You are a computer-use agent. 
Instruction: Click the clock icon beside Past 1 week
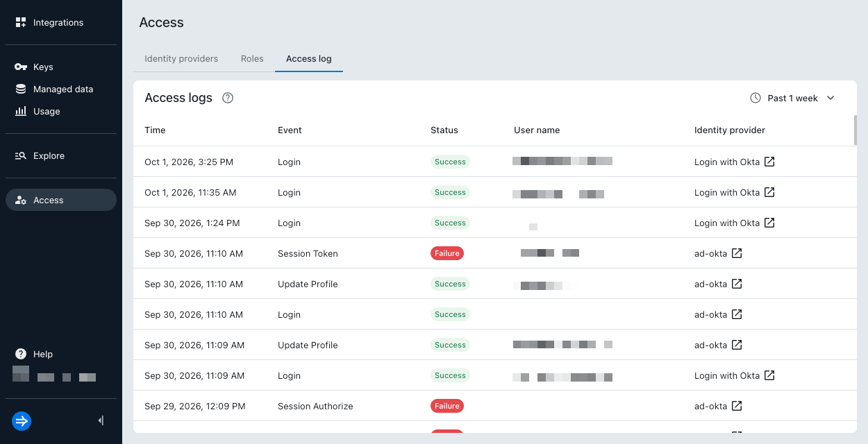point(756,98)
